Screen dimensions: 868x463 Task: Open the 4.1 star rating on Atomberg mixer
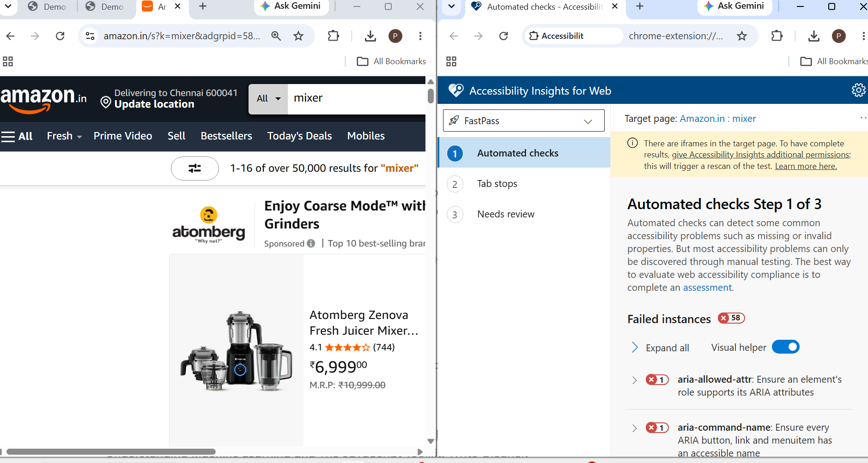(346, 347)
